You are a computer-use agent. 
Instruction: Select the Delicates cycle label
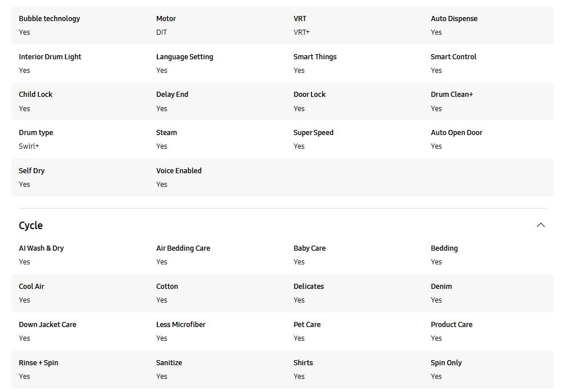309,287
